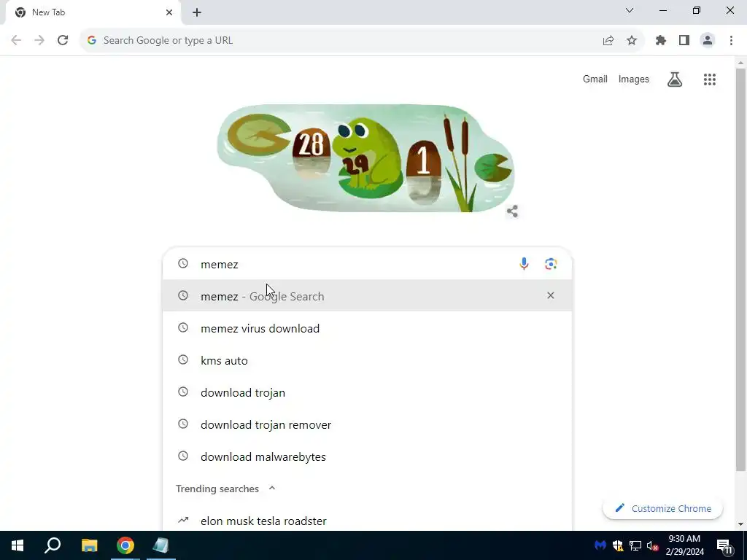Open Malwarebytes tray icon
The width and height of the screenshot is (747, 560).
click(600, 545)
